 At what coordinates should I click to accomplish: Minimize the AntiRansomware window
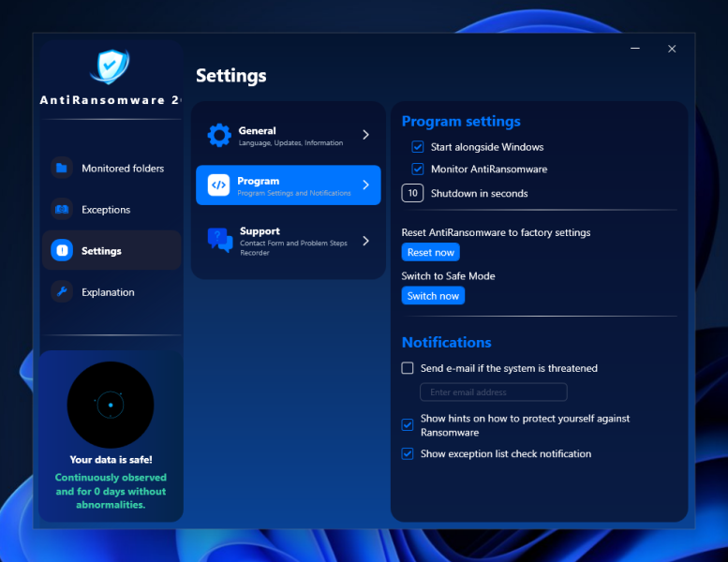point(635,49)
